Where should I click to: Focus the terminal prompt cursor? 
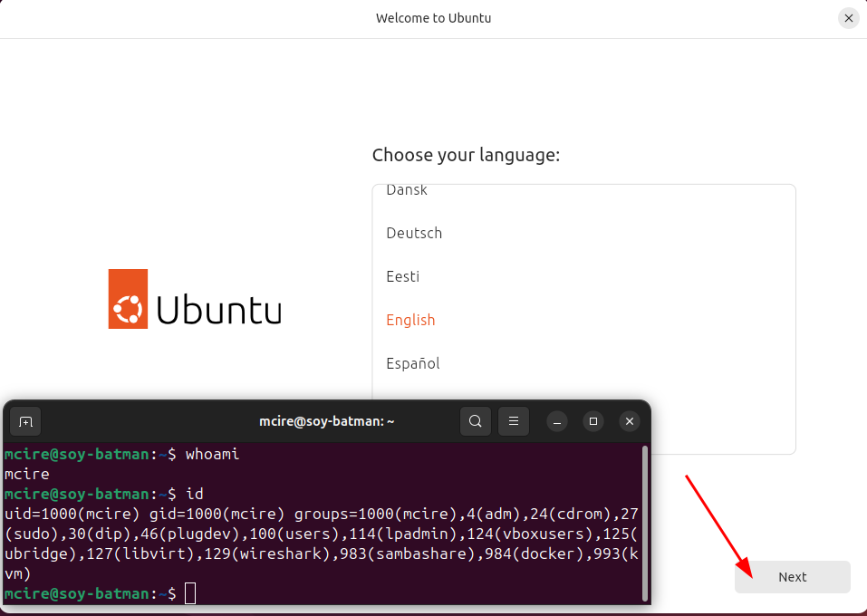[x=189, y=593]
